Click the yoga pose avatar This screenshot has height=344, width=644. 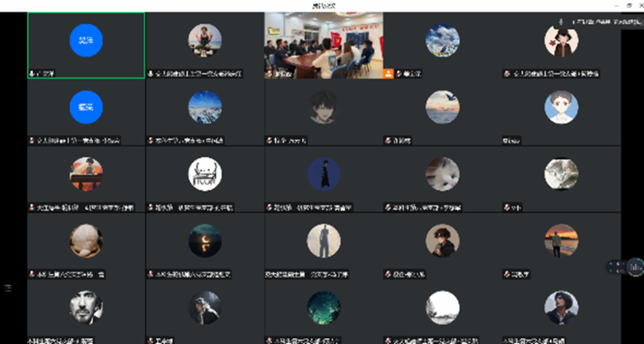pyautogui.click(x=205, y=41)
